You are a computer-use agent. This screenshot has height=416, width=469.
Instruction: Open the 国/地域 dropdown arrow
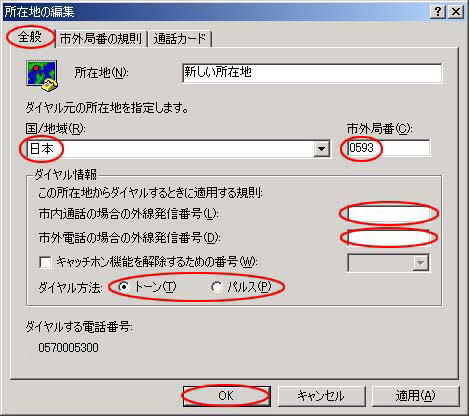(321, 148)
